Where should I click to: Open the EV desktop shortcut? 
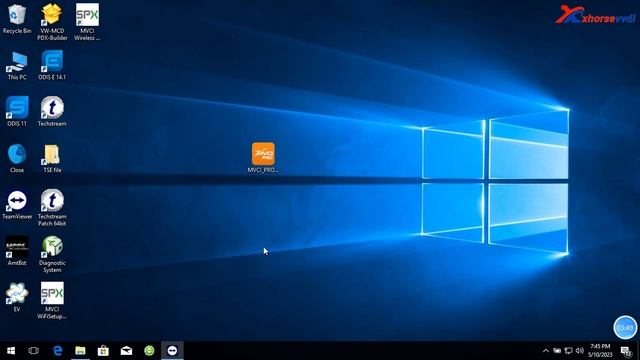tap(17, 297)
